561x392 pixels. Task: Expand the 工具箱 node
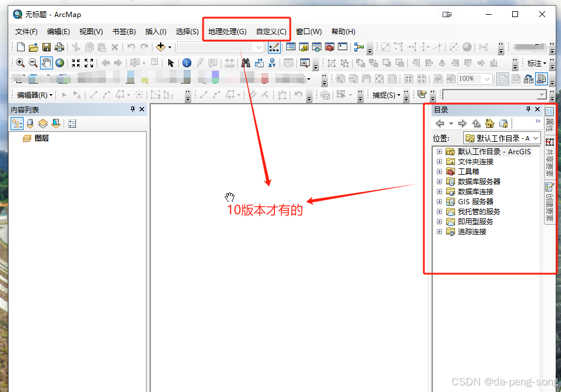[x=439, y=172]
